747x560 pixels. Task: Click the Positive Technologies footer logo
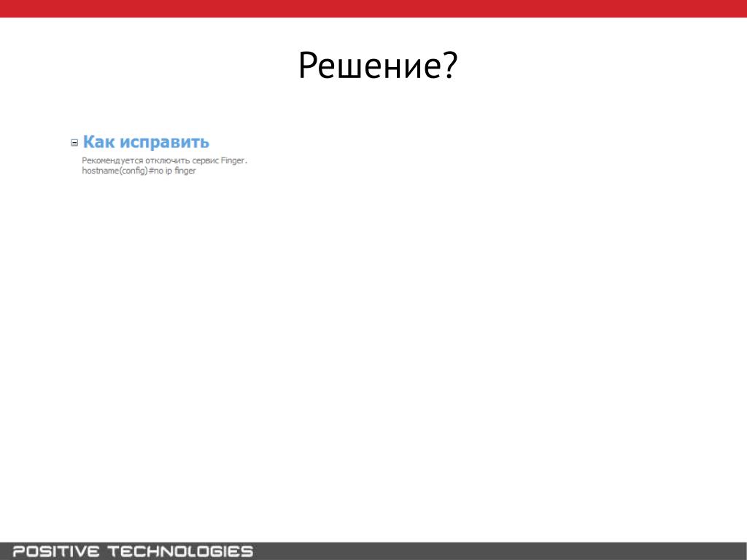[133, 551]
